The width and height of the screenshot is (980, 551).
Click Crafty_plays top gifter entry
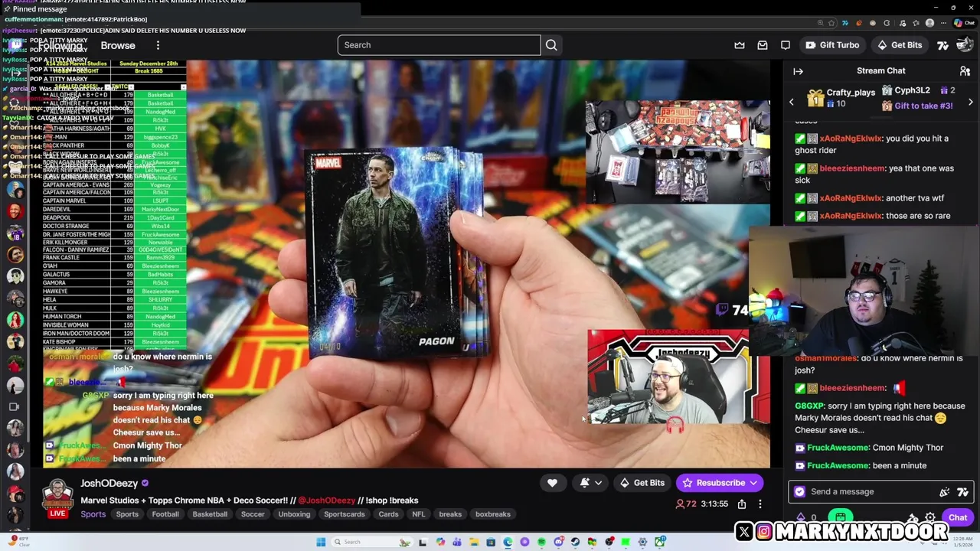[840, 97]
